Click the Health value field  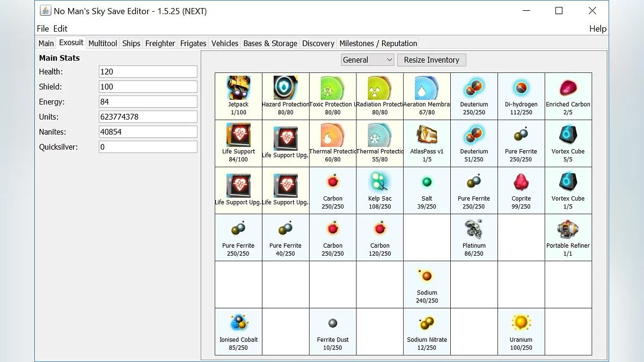pos(148,71)
